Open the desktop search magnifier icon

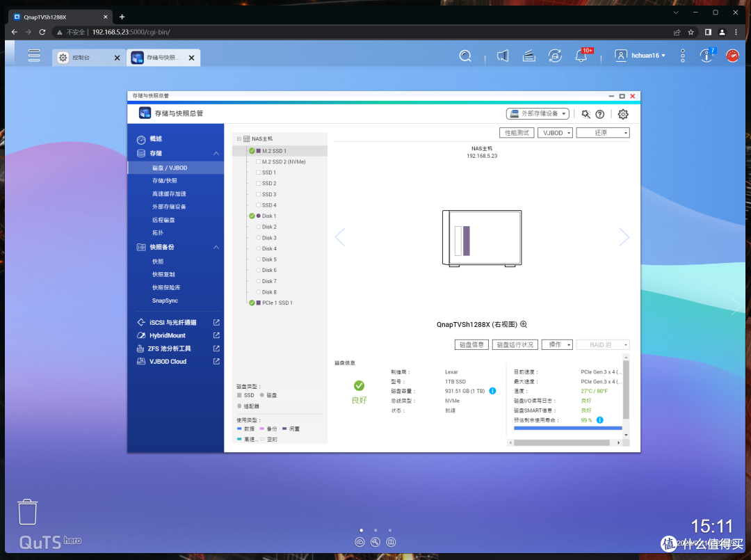click(x=465, y=56)
